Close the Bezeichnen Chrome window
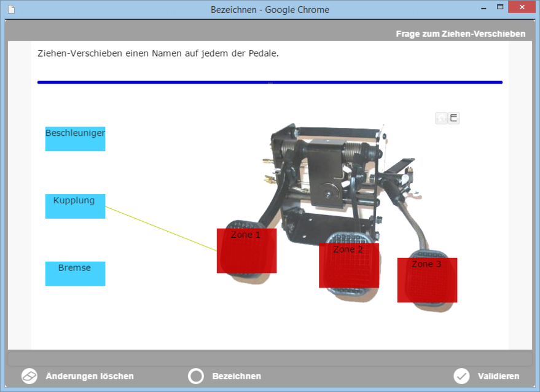540x392 pixels. [522, 7]
